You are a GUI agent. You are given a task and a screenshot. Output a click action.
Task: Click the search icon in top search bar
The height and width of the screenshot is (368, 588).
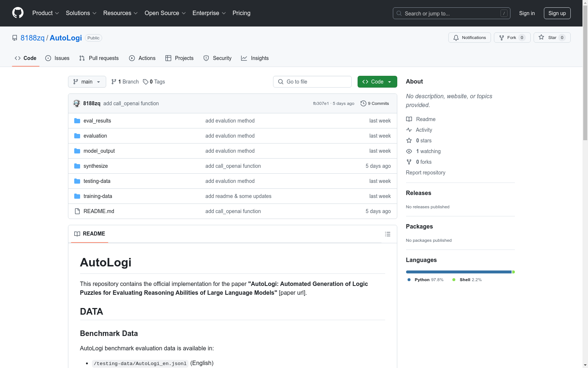pyautogui.click(x=399, y=13)
